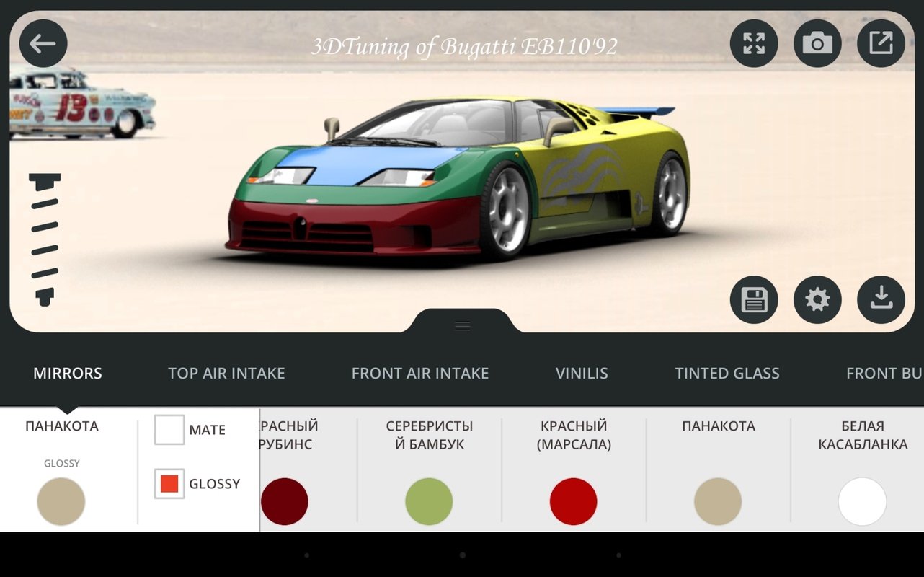Select the MIRRORS customization category

[x=67, y=373]
